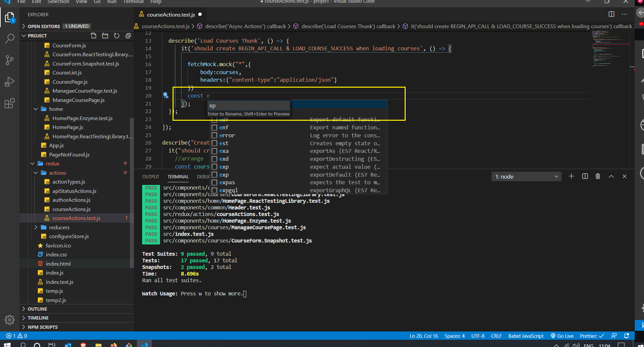Close the terminal panel
644x347 pixels.
(624, 176)
